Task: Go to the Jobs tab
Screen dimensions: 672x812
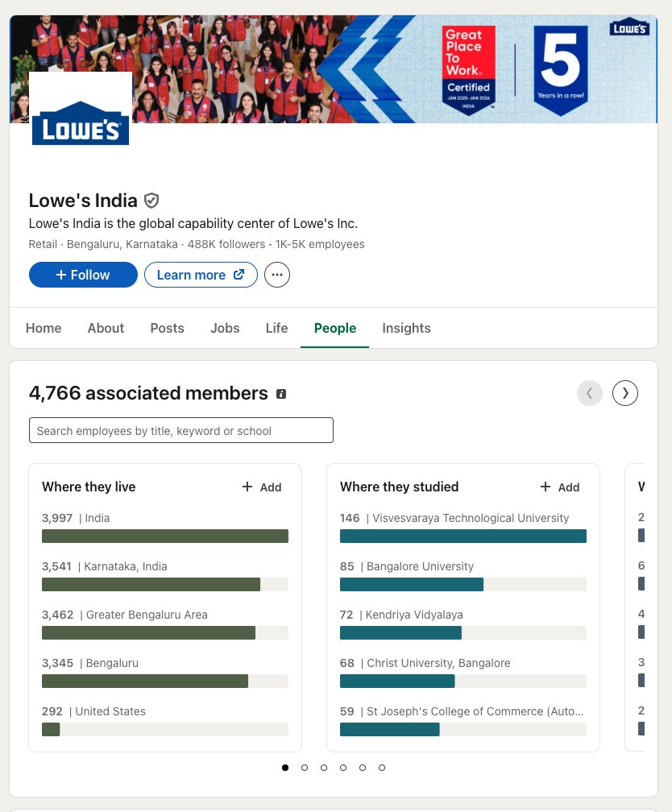Action: coord(225,328)
